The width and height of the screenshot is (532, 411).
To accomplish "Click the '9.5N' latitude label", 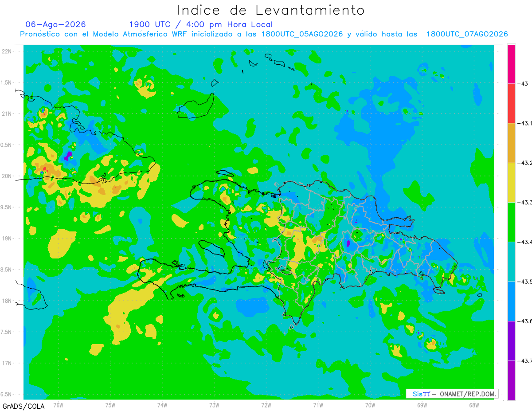I will click(7, 207).
